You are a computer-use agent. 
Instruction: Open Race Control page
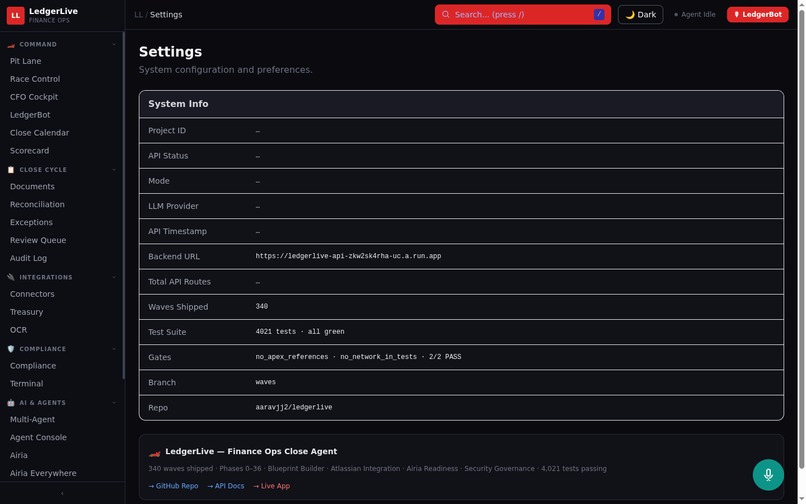pos(34,79)
